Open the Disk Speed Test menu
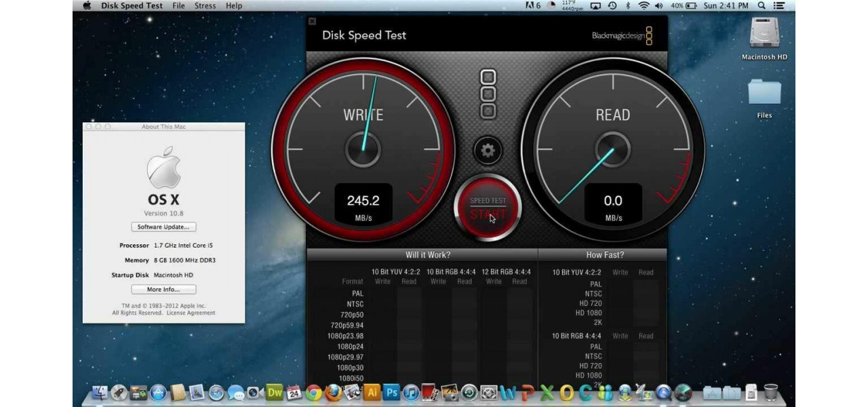Viewport: 868px width, 407px height. pos(132,5)
